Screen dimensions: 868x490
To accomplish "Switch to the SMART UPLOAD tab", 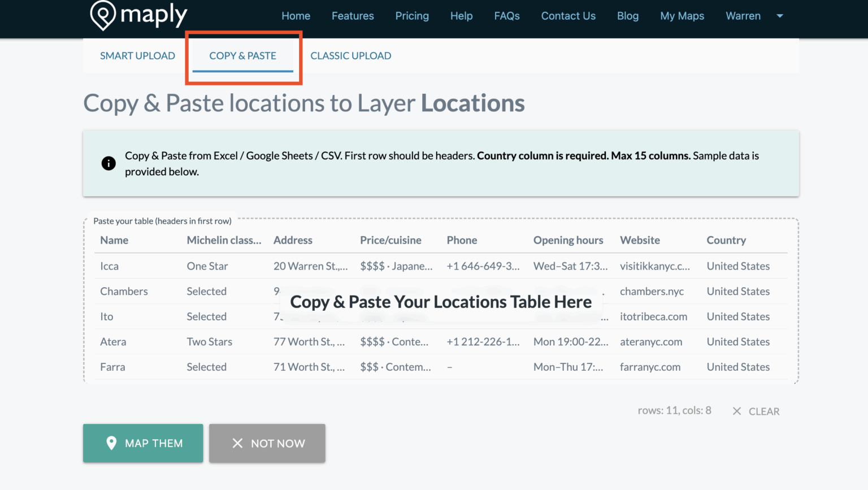I will coord(137,55).
